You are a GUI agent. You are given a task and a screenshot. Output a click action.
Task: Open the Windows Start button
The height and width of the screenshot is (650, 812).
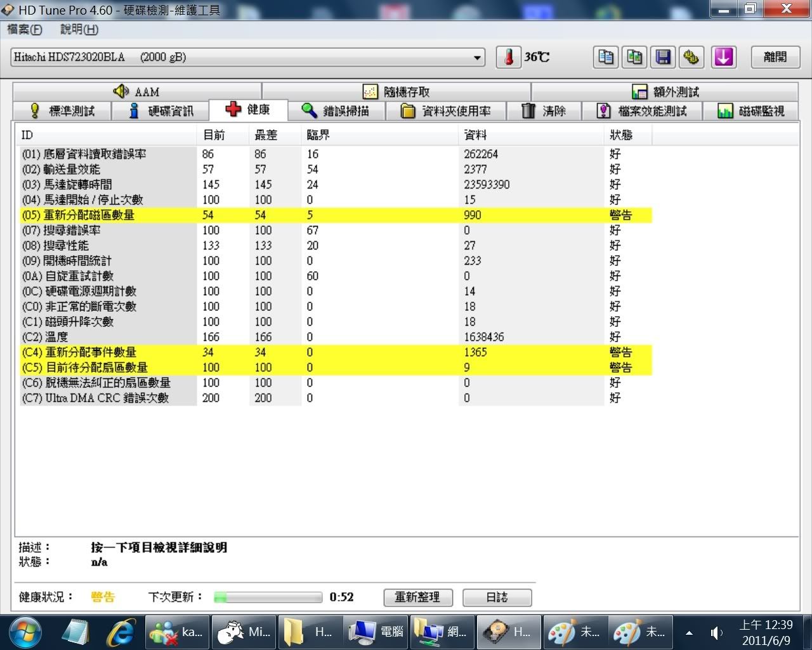[x=24, y=632]
